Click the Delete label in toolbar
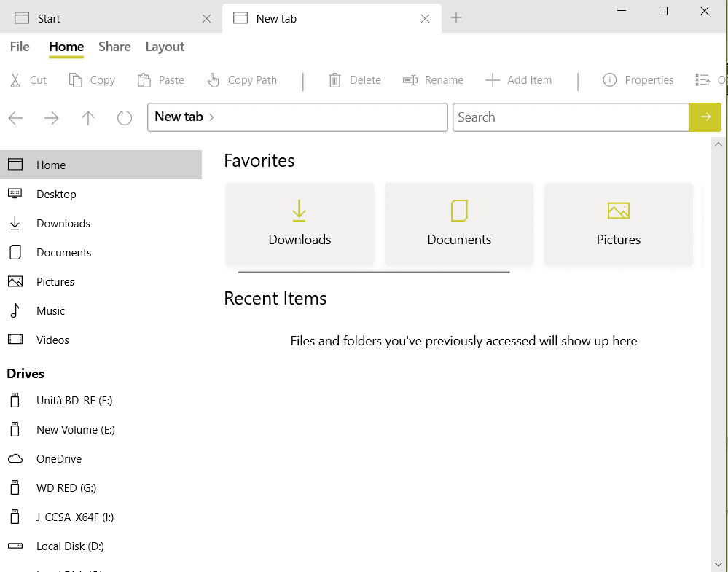The image size is (728, 572). pos(365,80)
